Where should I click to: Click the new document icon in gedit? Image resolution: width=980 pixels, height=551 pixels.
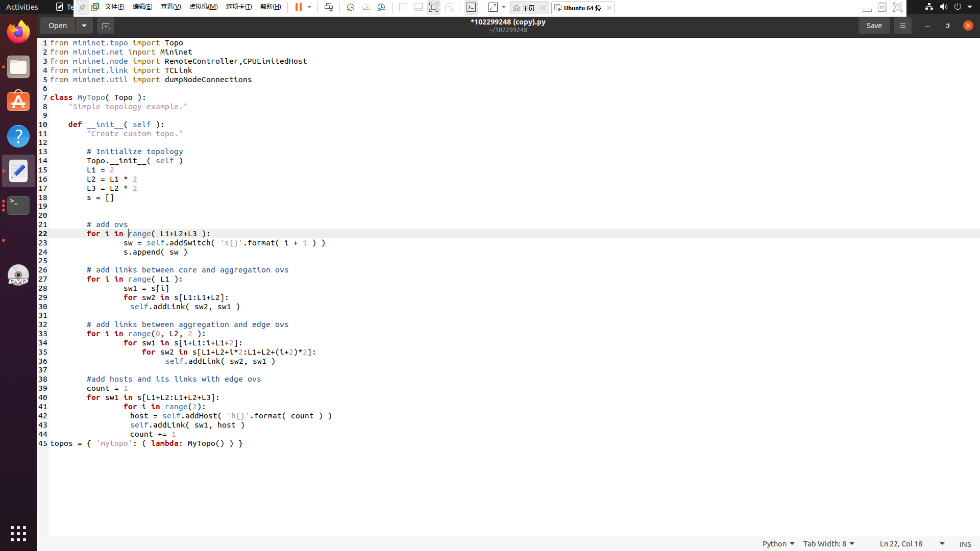pos(106,26)
